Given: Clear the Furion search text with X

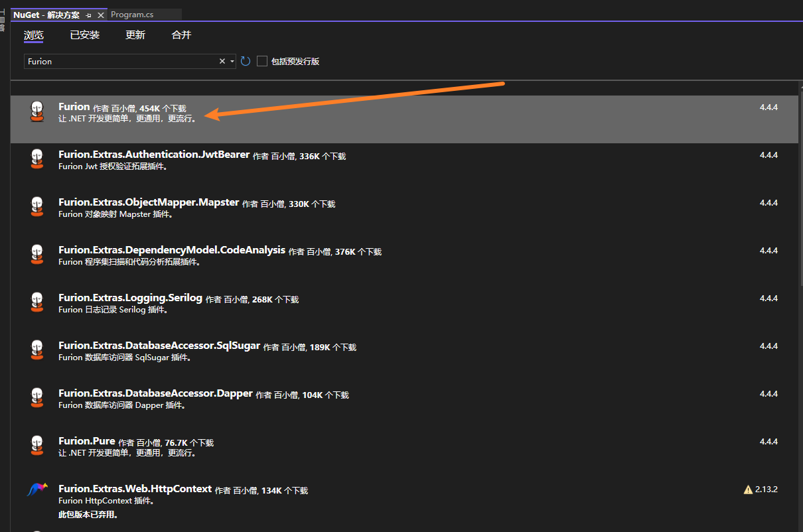Looking at the screenshot, I should (222, 61).
